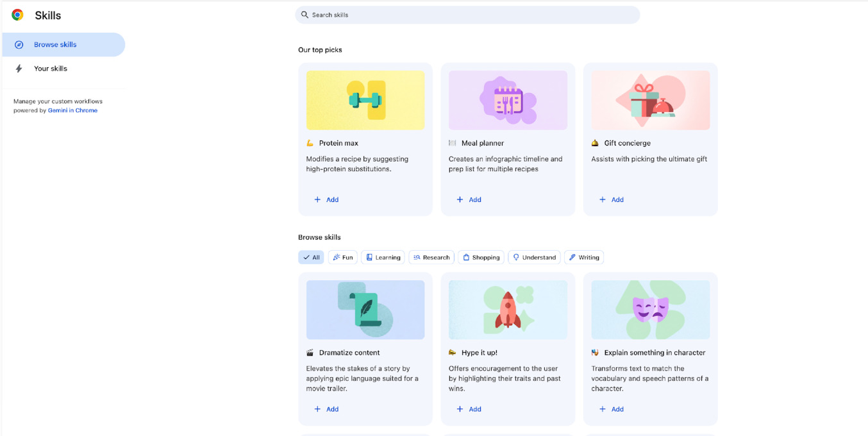
Task: Select the Shopping filter chip
Action: (x=481, y=258)
